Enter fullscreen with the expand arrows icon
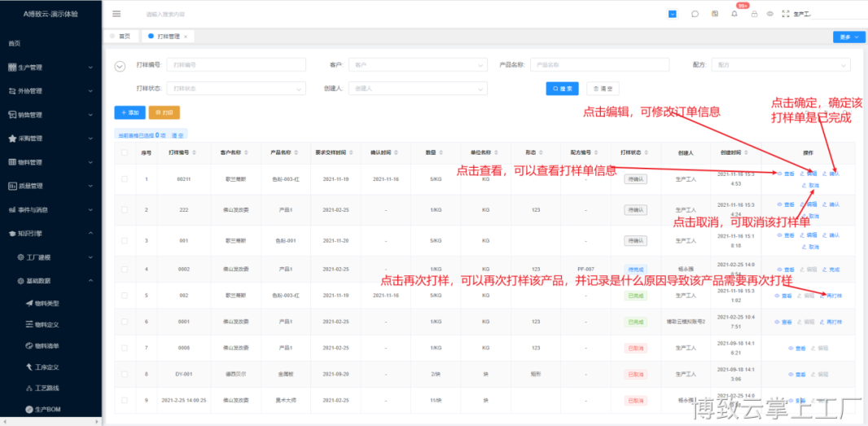This screenshot has width=868, height=426. [785, 15]
